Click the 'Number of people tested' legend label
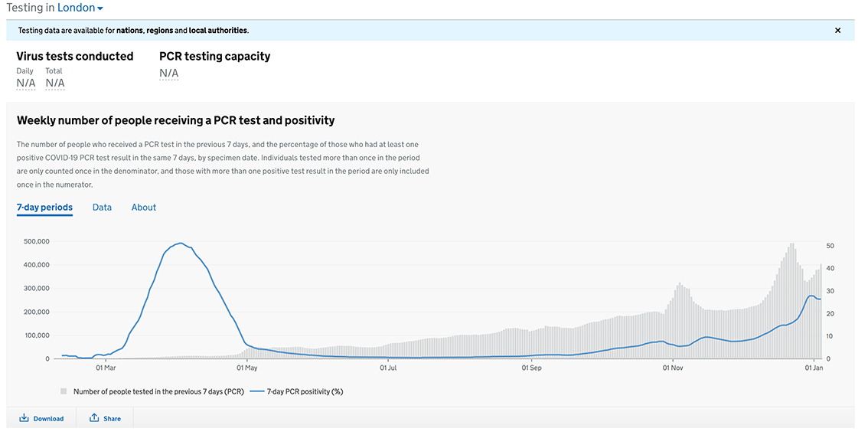This screenshot has height=435, width=868. pos(158,391)
